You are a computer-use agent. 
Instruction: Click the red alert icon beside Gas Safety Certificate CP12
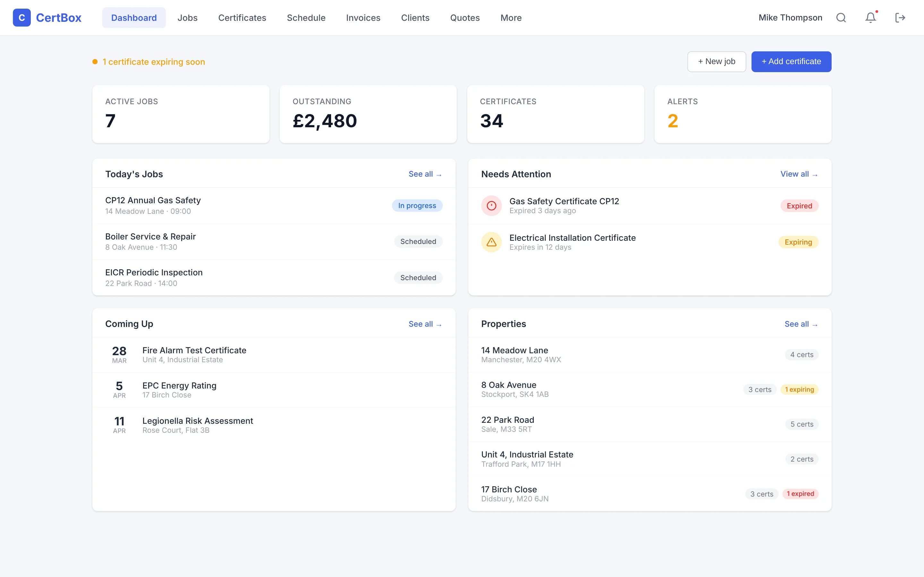tap(491, 205)
